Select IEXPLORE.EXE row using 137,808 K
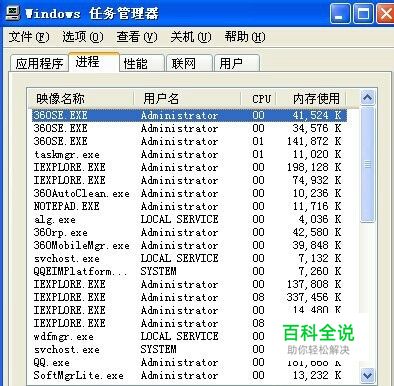Viewport: 394px width, 386px height. pyautogui.click(x=189, y=284)
